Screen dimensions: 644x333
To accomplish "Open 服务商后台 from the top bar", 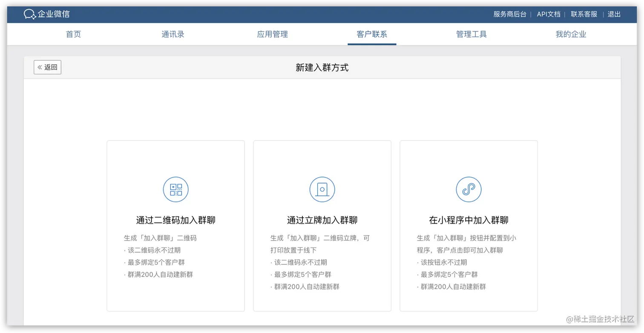I will (509, 14).
